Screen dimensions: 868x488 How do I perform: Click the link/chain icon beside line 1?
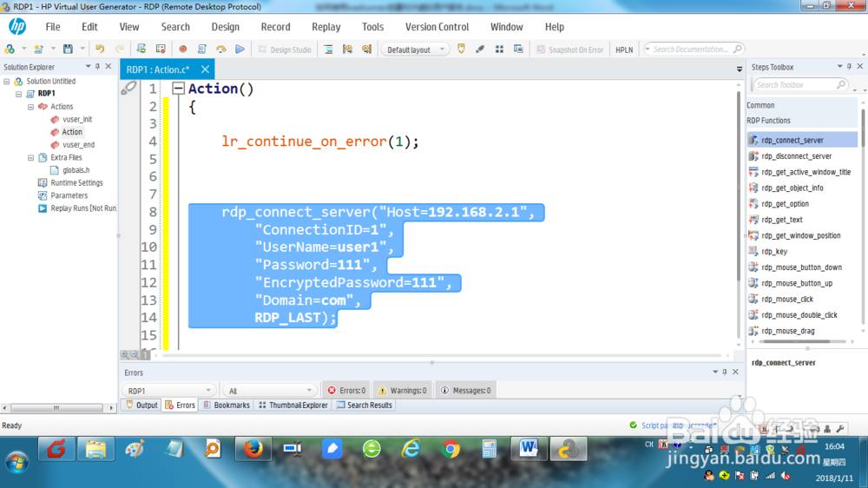tap(128, 88)
